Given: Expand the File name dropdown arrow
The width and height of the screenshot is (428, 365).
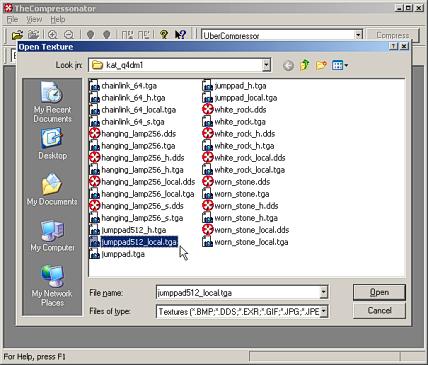Looking at the screenshot, I should click(x=323, y=293).
